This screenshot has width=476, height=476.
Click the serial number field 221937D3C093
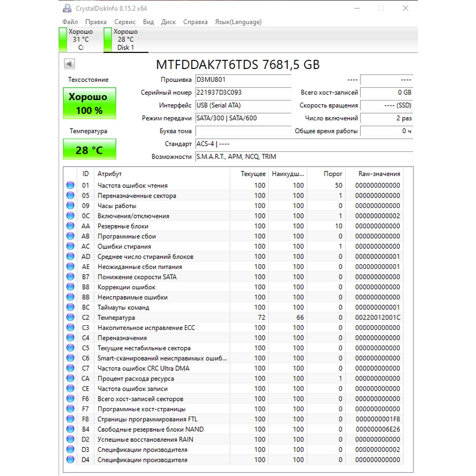(x=243, y=93)
